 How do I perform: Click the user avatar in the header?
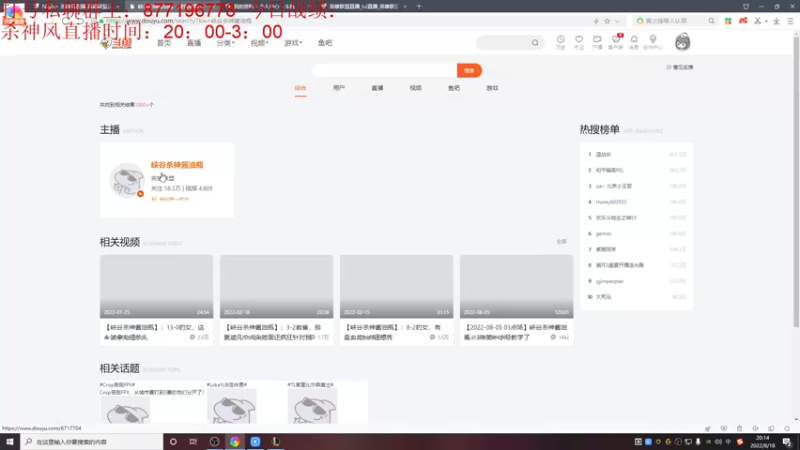682,42
